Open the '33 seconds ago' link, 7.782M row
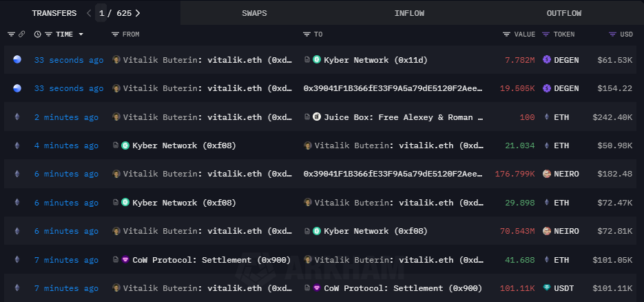The image size is (644, 302). pyautogui.click(x=69, y=60)
